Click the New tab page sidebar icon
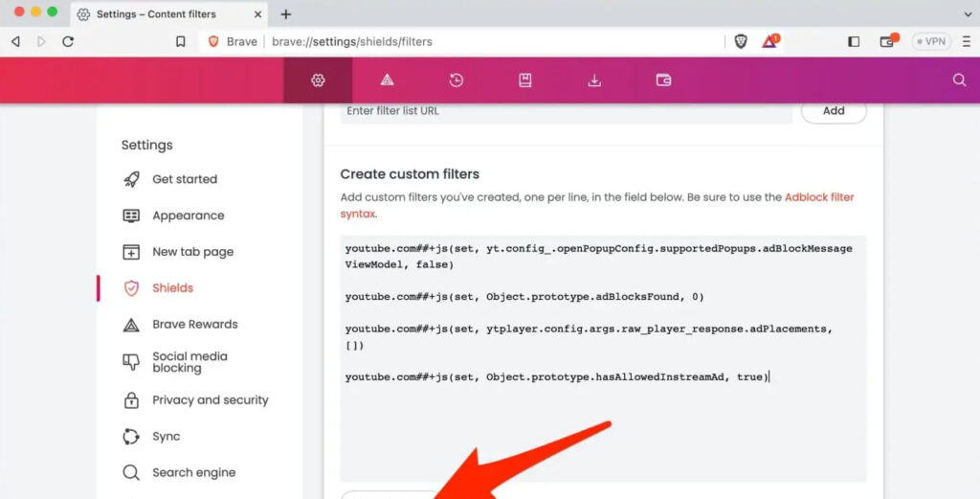 click(131, 252)
